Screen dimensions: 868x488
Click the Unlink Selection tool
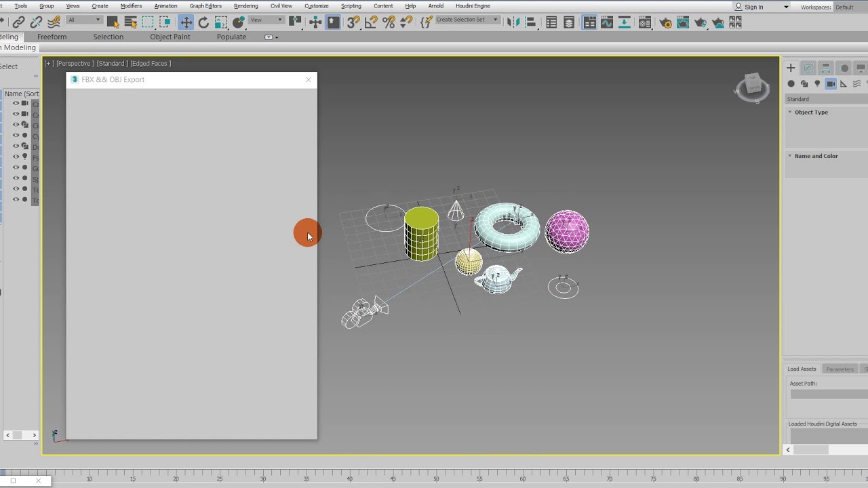[37, 22]
